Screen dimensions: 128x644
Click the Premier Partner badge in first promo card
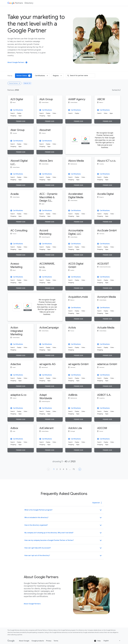(85, 140)
